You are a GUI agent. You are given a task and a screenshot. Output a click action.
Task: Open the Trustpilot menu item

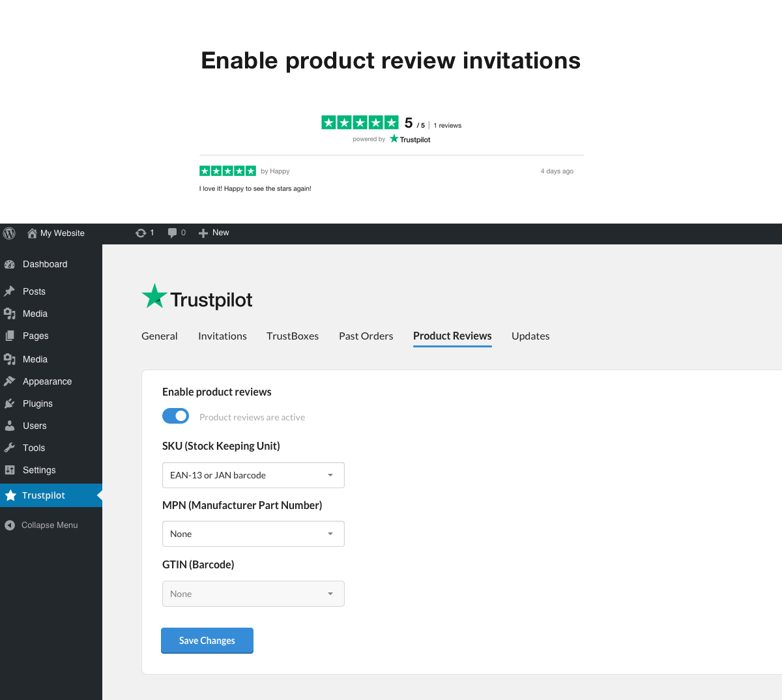point(51,495)
